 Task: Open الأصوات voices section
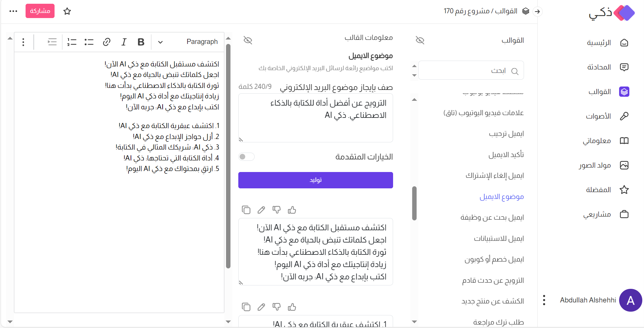[607, 116]
